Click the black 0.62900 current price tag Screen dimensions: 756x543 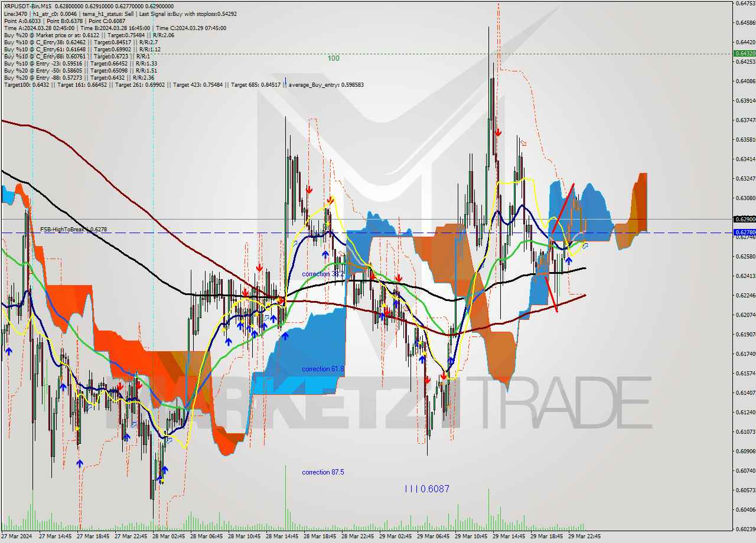tap(744, 219)
